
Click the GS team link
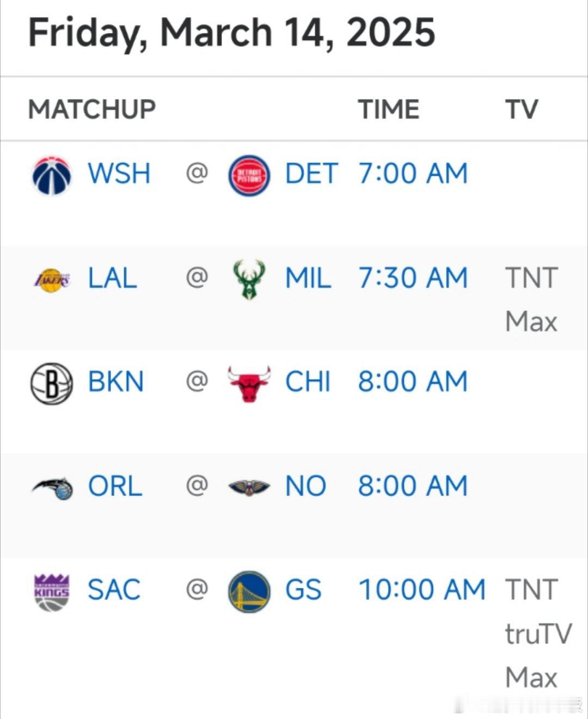point(303,590)
